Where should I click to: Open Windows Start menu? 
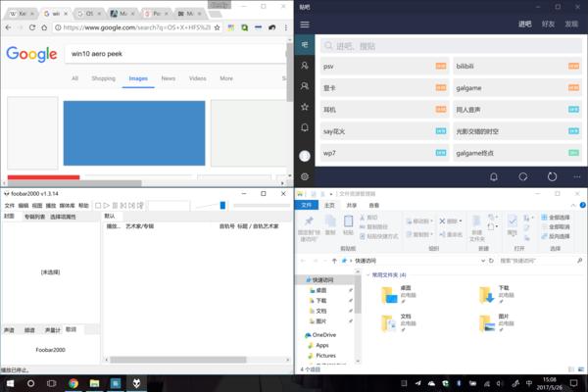(x=10, y=383)
